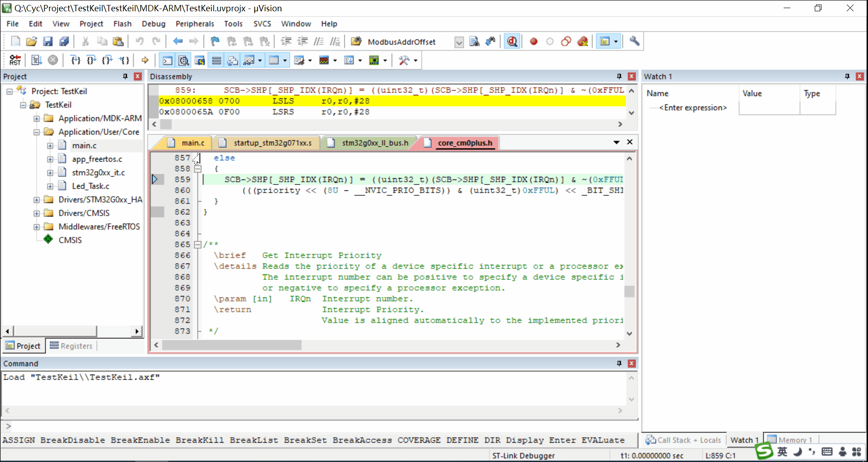The height and width of the screenshot is (462, 868).
Task: Select Led_Task.c in the project tree
Action: [91, 186]
